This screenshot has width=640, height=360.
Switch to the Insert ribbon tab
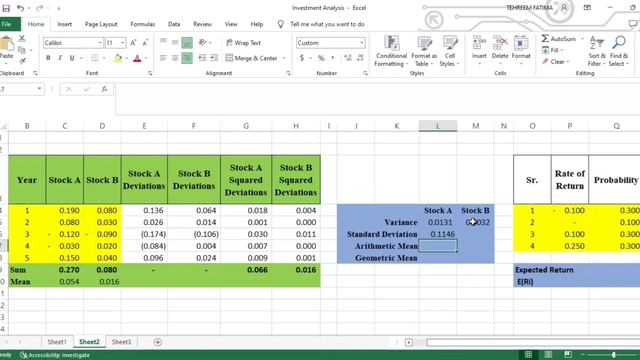[64, 24]
